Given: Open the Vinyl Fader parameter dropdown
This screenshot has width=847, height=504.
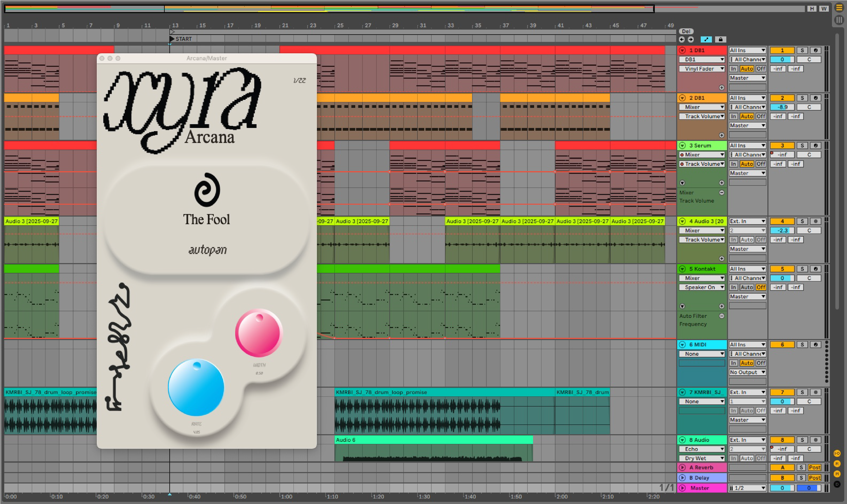Looking at the screenshot, I should [x=702, y=69].
